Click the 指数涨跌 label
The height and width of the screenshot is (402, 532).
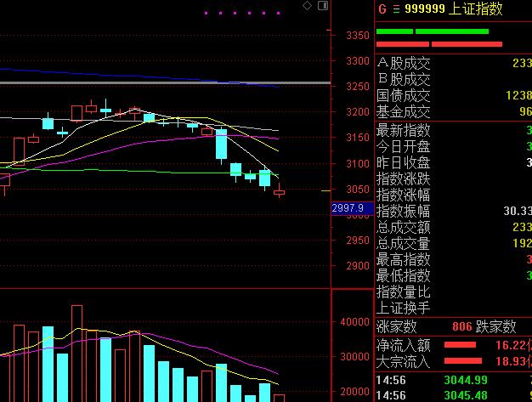[x=404, y=178]
